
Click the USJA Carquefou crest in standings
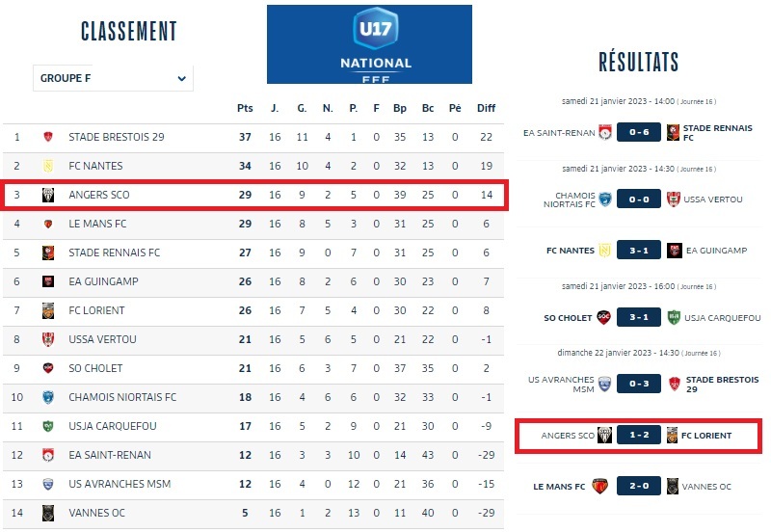(x=47, y=426)
